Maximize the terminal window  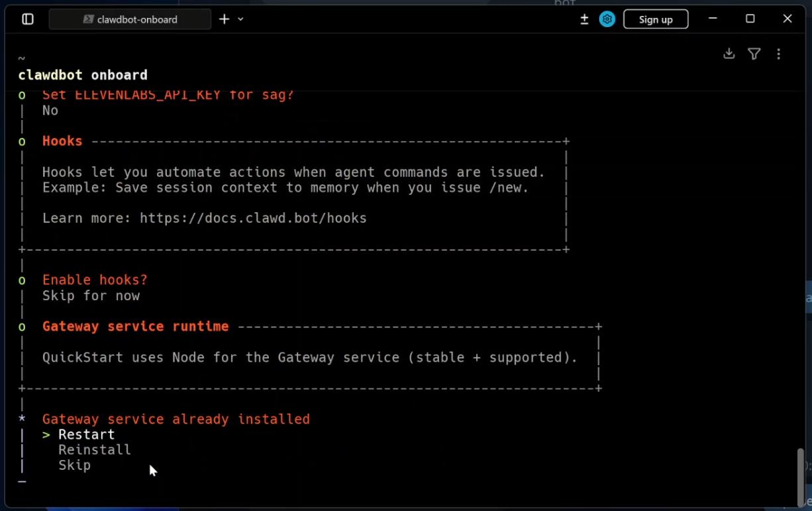(x=750, y=19)
